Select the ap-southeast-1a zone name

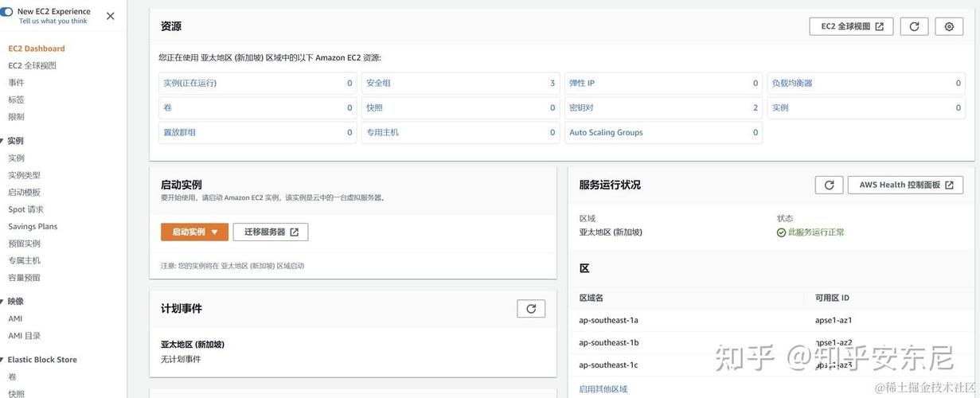(x=608, y=320)
